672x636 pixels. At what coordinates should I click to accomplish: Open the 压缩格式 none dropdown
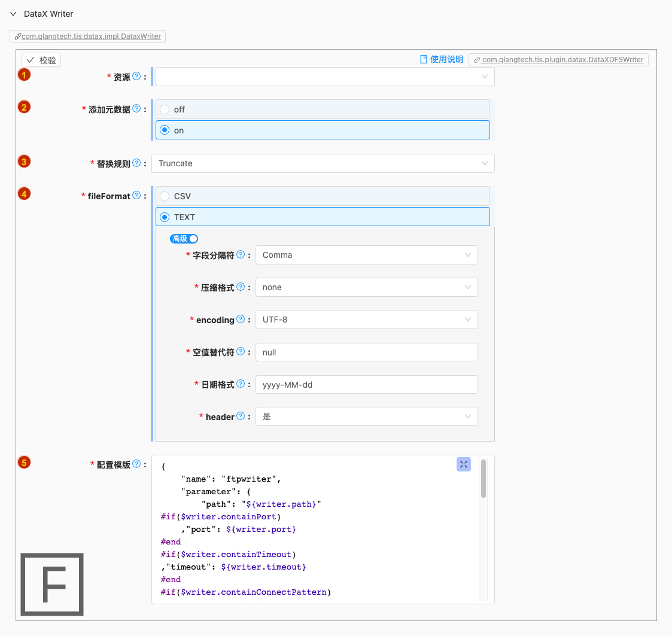(x=367, y=287)
